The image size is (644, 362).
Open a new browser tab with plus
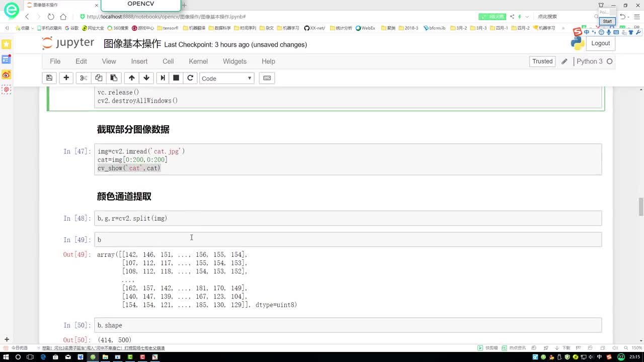(184, 5)
